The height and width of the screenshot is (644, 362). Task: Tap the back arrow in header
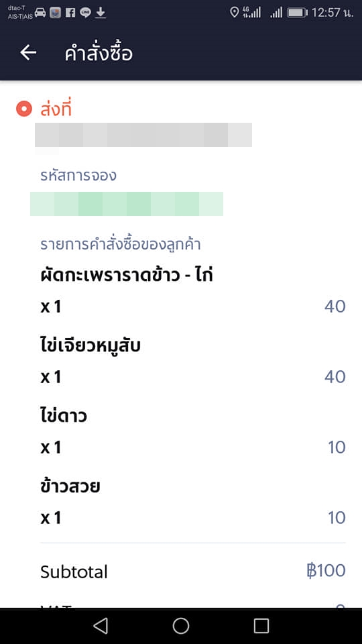[28, 52]
